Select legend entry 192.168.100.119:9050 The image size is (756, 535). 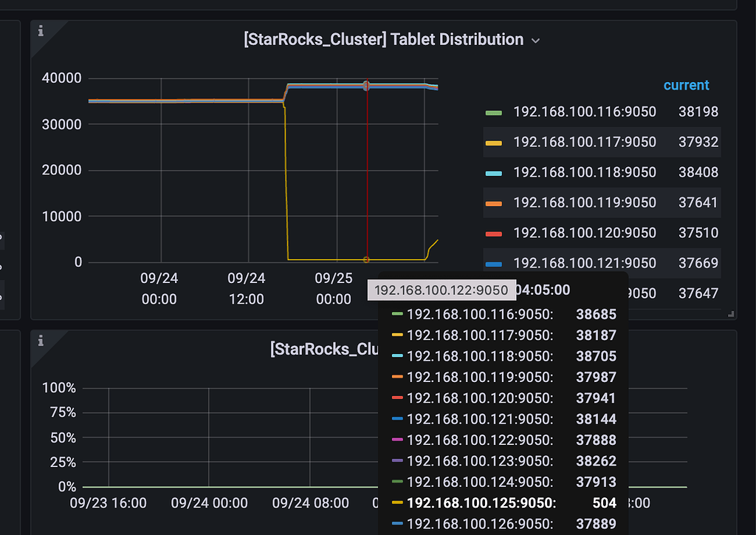(585, 202)
